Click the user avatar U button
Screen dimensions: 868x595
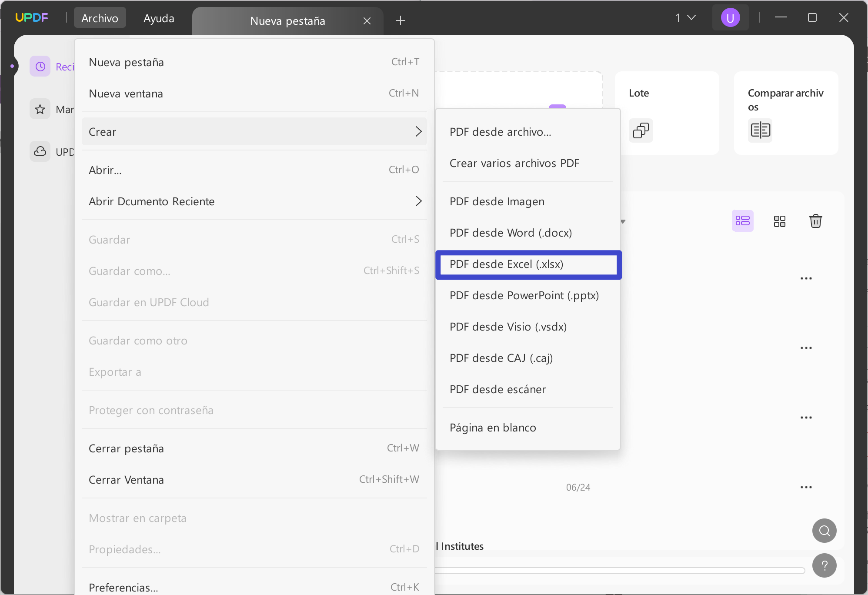[x=730, y=18]
